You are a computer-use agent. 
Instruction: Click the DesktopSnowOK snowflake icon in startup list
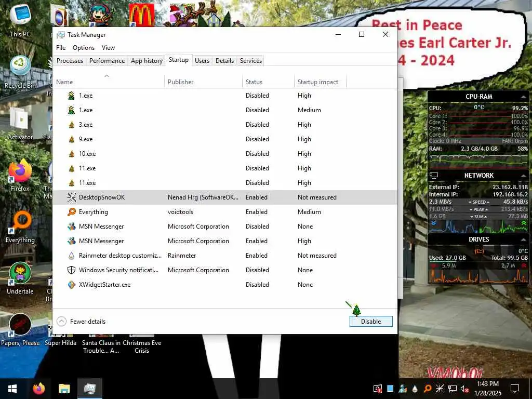coord(71,197)
